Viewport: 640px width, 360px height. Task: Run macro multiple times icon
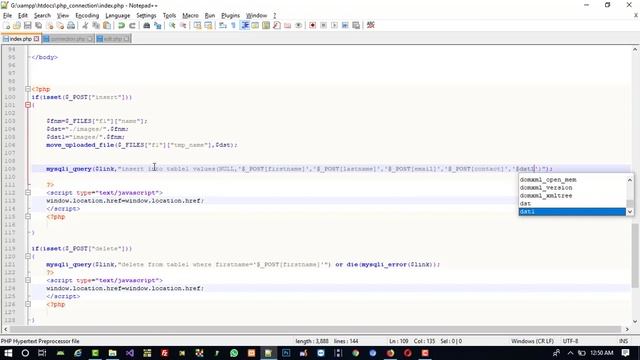[345, 25]
